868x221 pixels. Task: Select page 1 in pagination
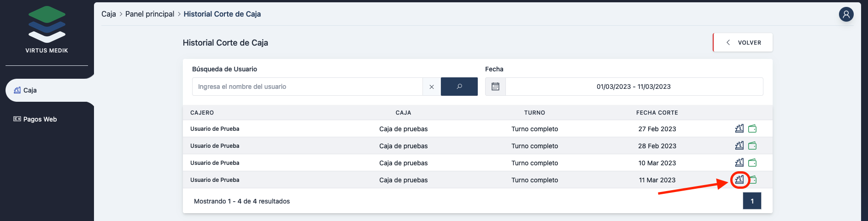(x=752, y=201)
